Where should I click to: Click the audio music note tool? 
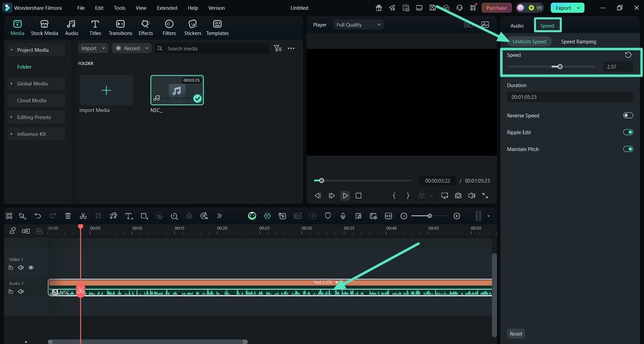113,216
